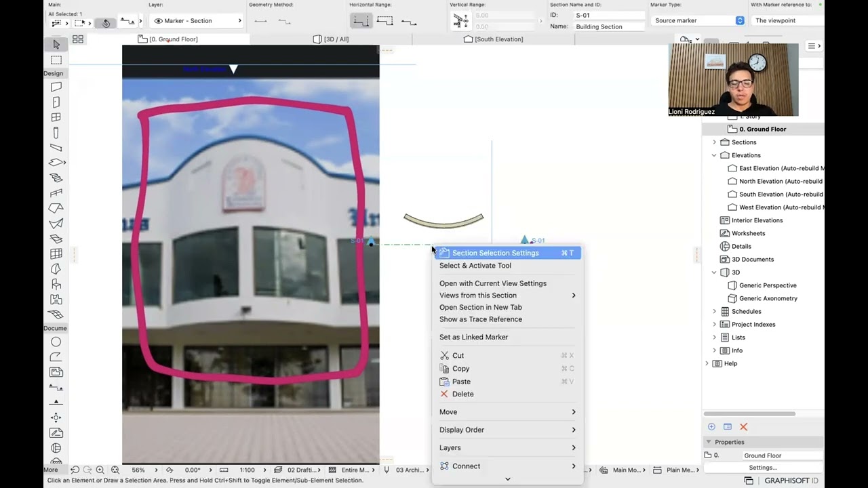Open the Display Order submenu
Screen dimensions: 868x488
(x=507, y=430)
